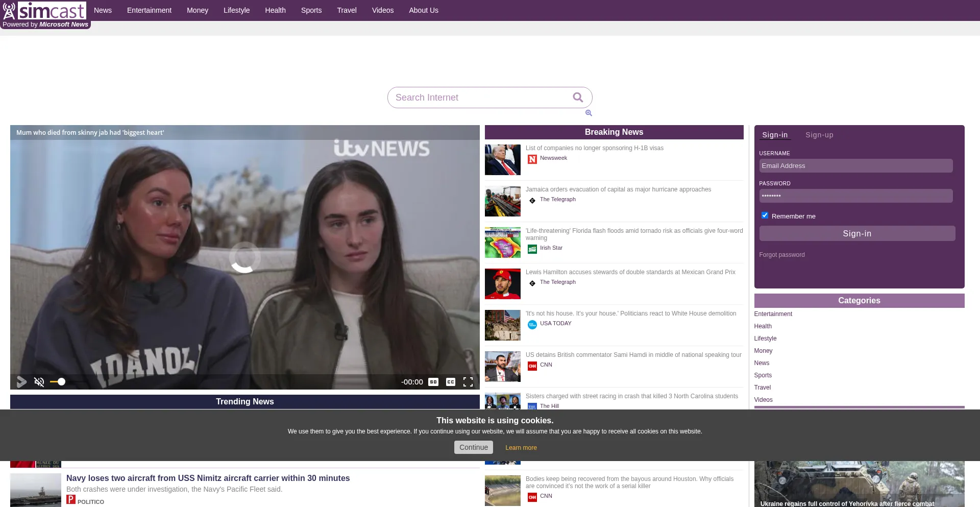Enter fullscreen mode on the video
The width and height of the screenshot is (980, 507).
point(468,382)
